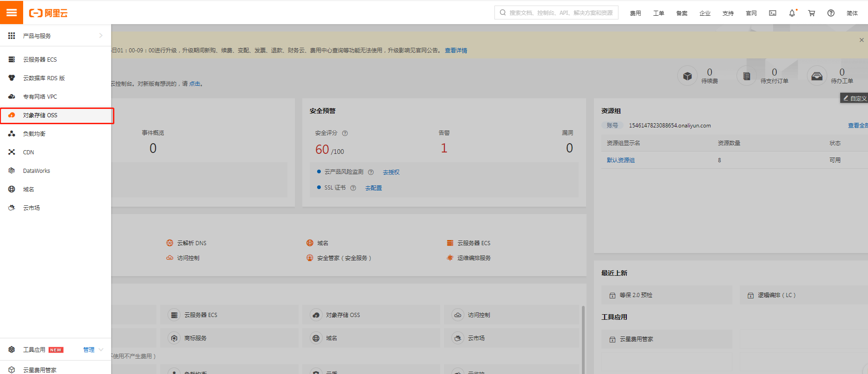Click the security score 60
868x374 pixels.
click(322, 149)
